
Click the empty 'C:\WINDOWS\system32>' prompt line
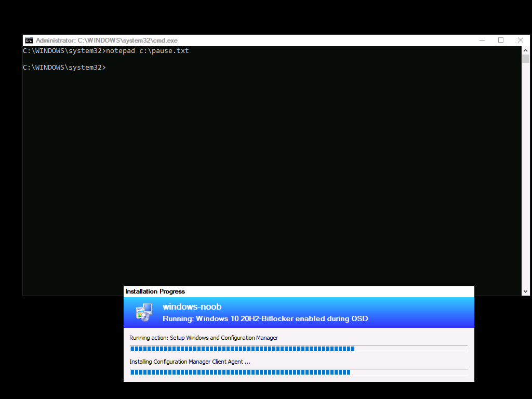pyautogui.click(x=64, y=68)
